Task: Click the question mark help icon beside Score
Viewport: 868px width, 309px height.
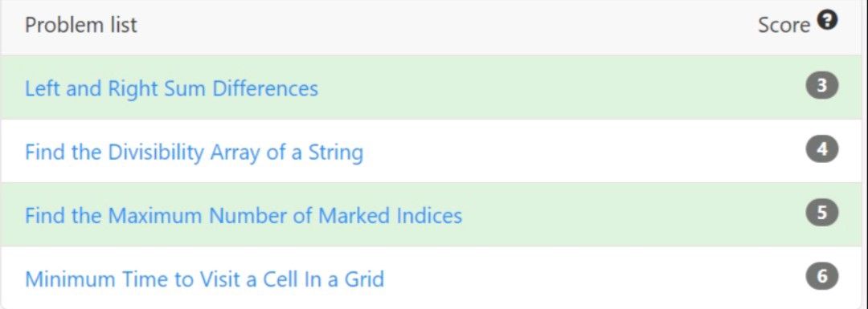Action: click(829, 21)
